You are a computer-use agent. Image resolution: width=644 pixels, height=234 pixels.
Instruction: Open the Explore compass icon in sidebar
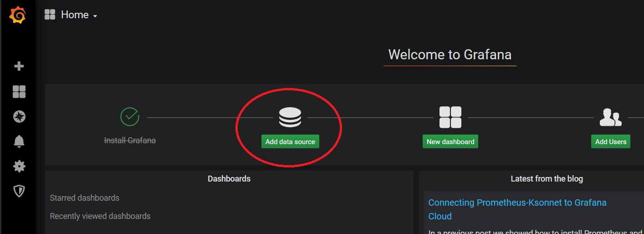coord(19,117)
